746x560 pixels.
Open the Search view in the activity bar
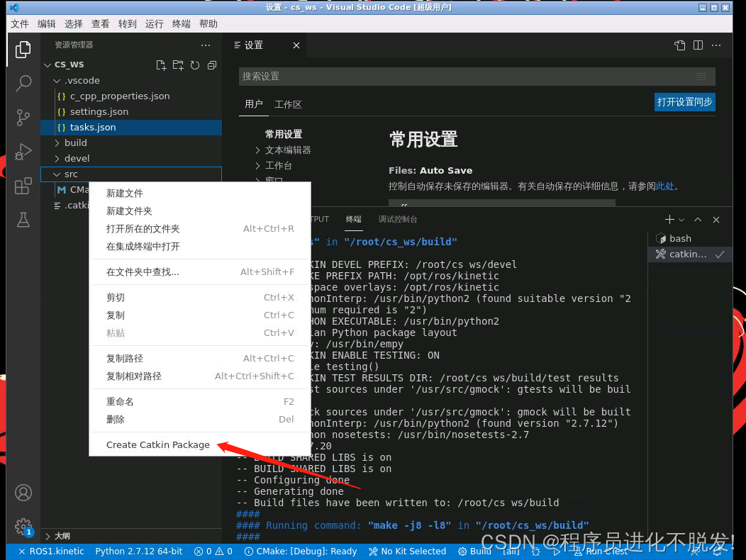tap(23, 83)
